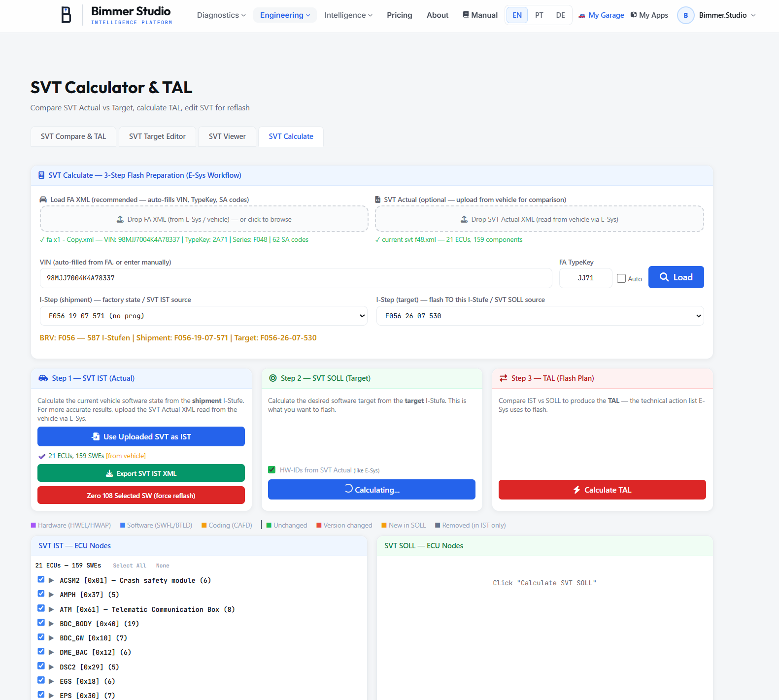Click the Bimmer.Studio user avatar
The image size is (779, 700).
(685, 15)
